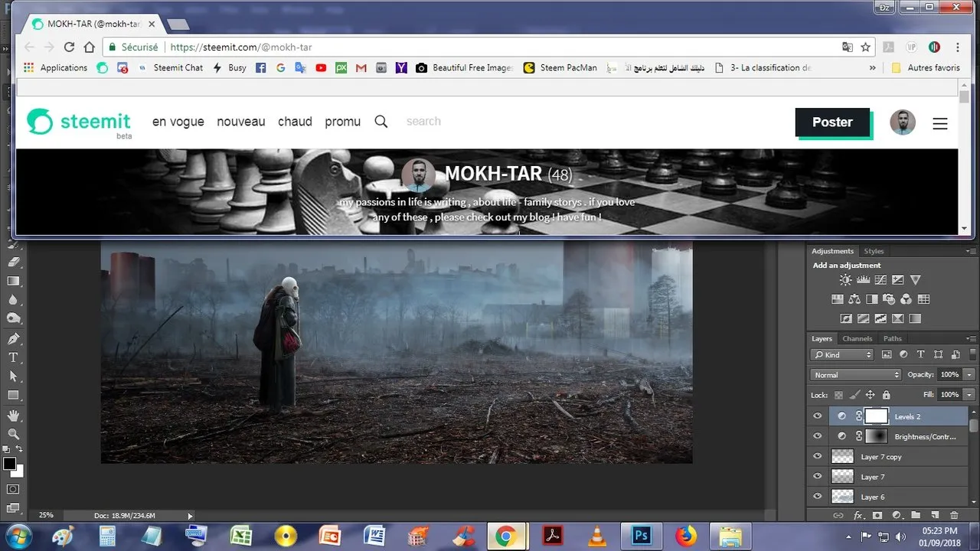Add a Curves adjustment

click(x=880, y=281)
